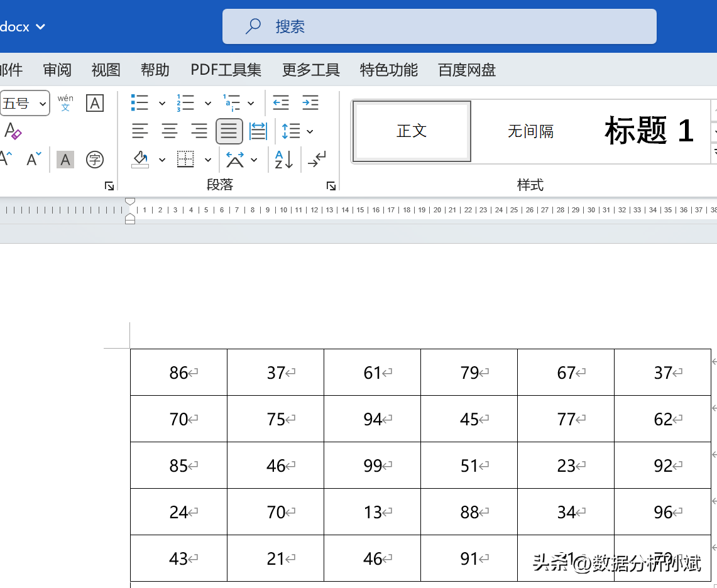The height and width of the screenshot is (588, 717).
Task: Increase the paragraph indent
Action: (x=310, y=103)
